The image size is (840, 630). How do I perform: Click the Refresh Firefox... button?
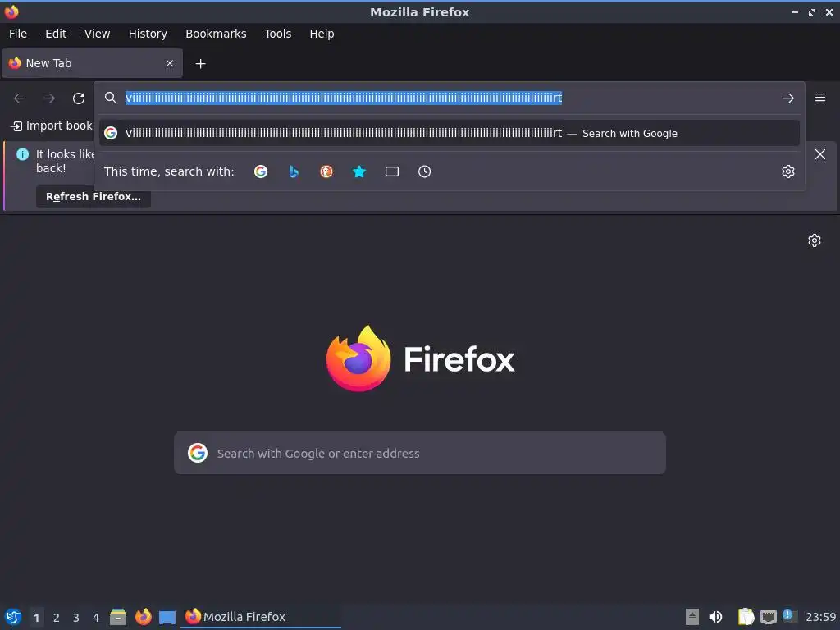pos(94,197)
